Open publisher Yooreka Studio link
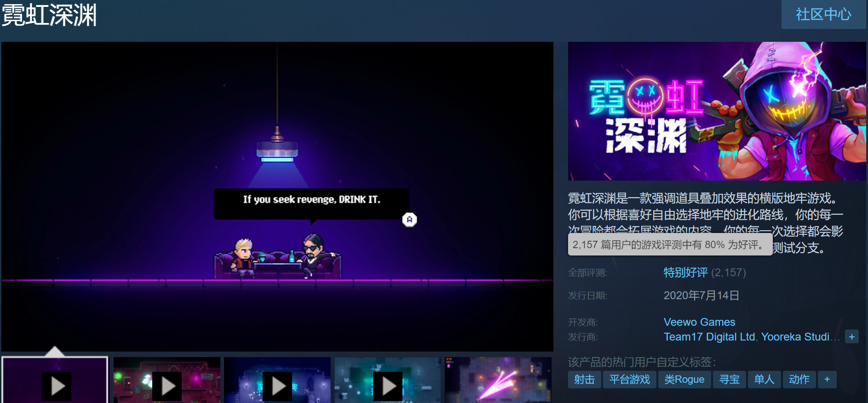The height and width of the screenshot is (403, 868). coord(800,337)
